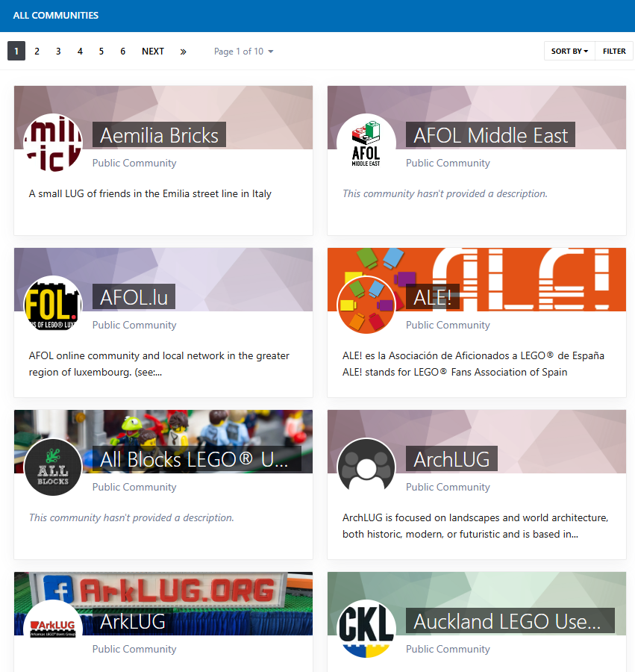Open the Aemilia Bricks title link

(x=159, y=135)
